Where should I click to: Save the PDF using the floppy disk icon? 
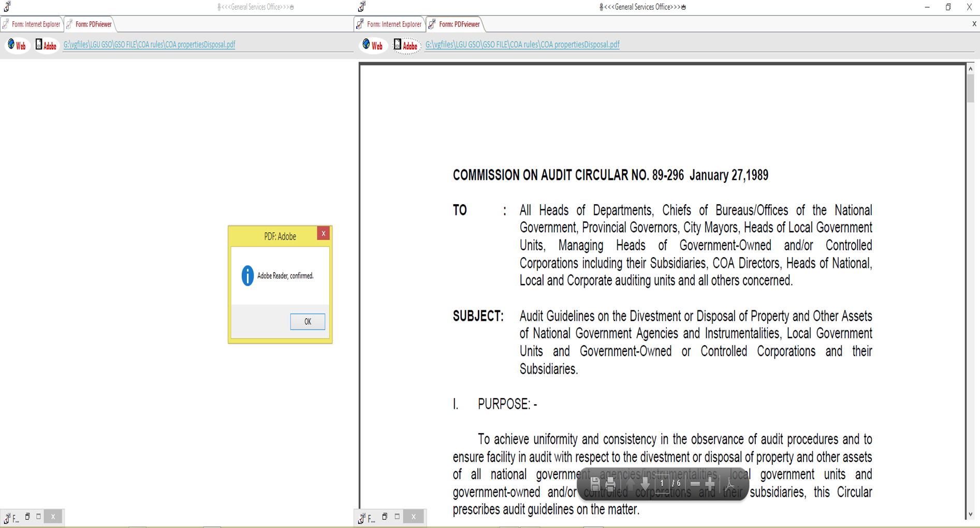pos(595,484)
